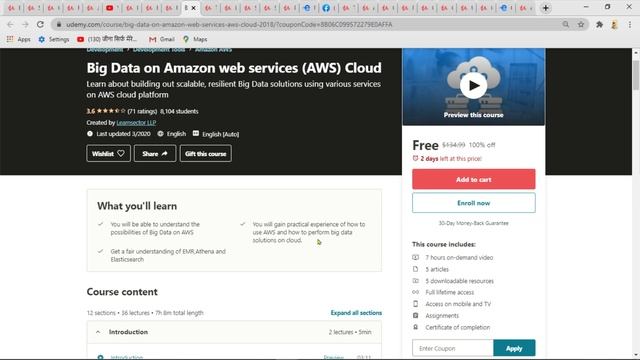Click Expand all sections link
Image resolution: width=640 pixels, height=360 pixels.
pos(356,313)
